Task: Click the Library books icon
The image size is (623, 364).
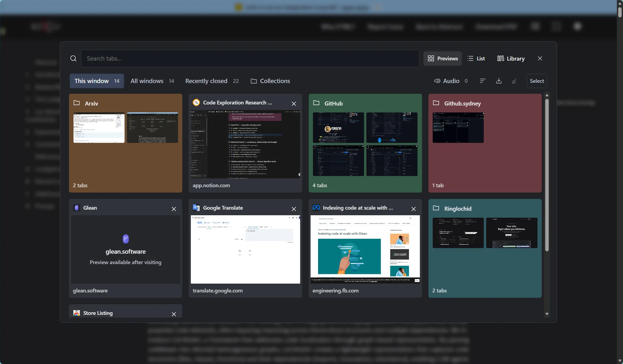Action: click(501, 58)
